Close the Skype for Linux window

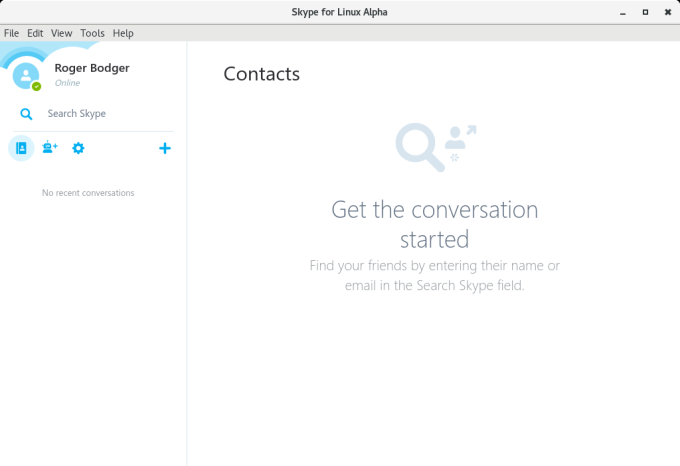pyautogui.click(x=667, y=11)
